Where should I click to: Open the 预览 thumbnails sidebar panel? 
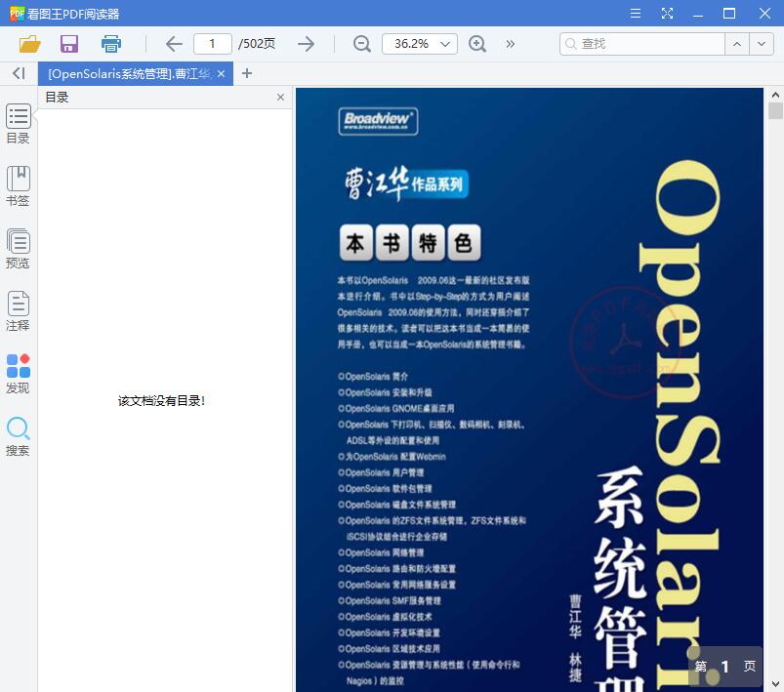18,249
